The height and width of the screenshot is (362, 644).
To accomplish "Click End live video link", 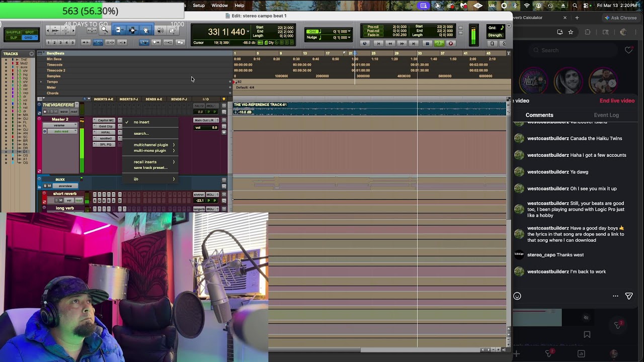I will [x=617, y=101].
